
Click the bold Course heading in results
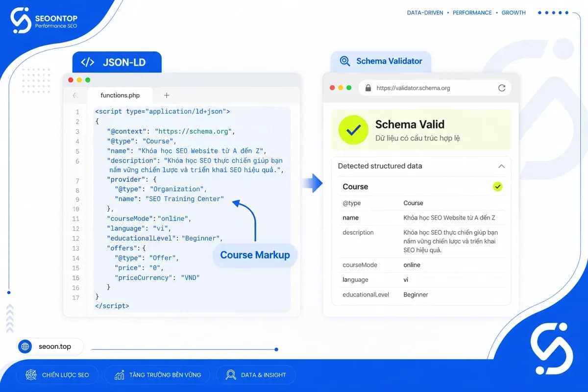[x=355, y=187]
